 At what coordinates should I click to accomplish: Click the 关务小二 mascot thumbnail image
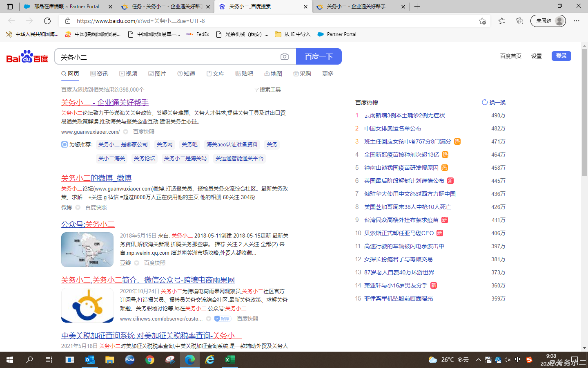coord(87,305)
